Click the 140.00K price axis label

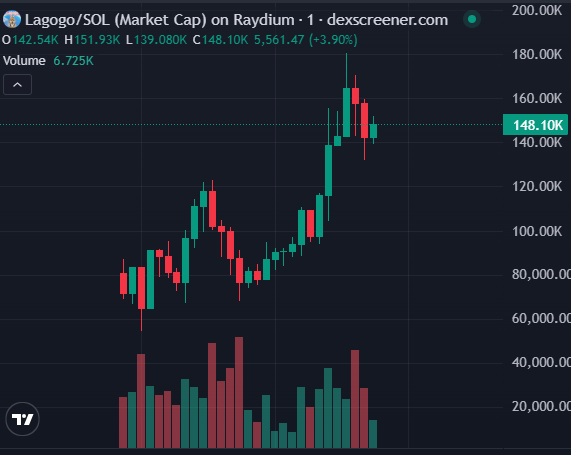click(537, 142)
